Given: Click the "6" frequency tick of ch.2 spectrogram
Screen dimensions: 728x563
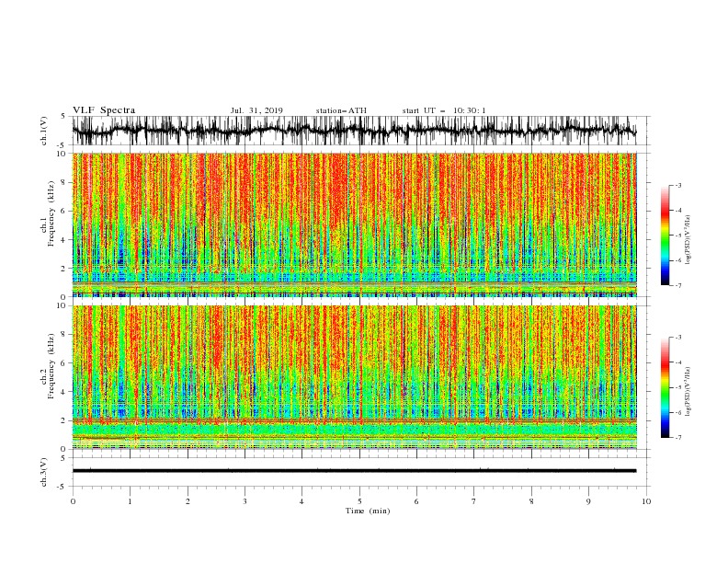Looking at the screenshot, I should point(63,363).
